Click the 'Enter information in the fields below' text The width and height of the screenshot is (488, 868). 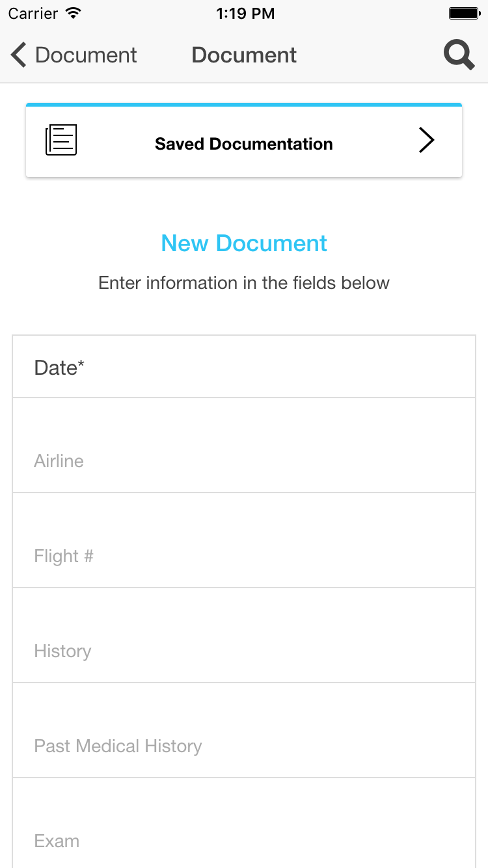pos(244,283)
